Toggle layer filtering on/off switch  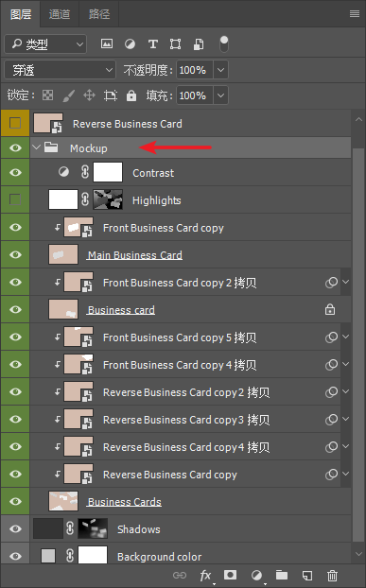click(x=223, y=44)
